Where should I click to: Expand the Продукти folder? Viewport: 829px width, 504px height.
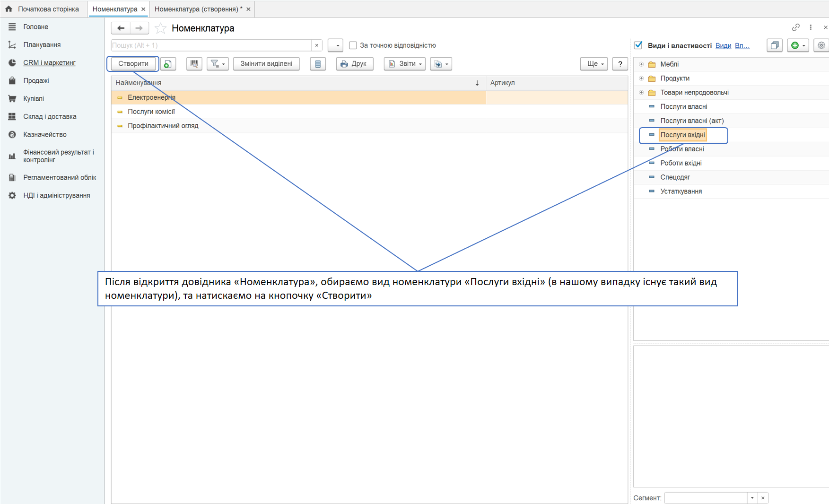pos(641,78)
